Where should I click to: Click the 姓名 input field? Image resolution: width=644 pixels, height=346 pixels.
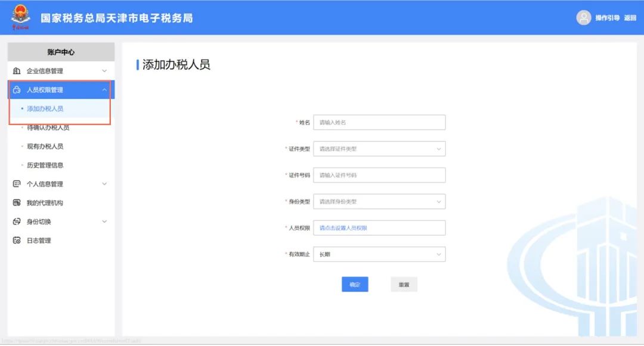(x=379, y=122)
